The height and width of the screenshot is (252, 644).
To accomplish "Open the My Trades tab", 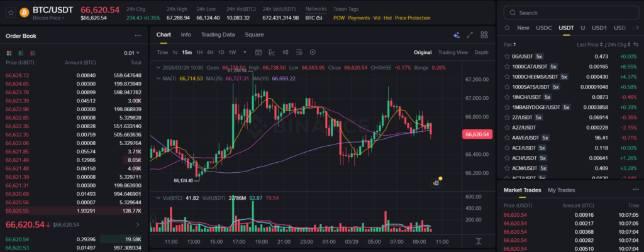I will (561, 190).
